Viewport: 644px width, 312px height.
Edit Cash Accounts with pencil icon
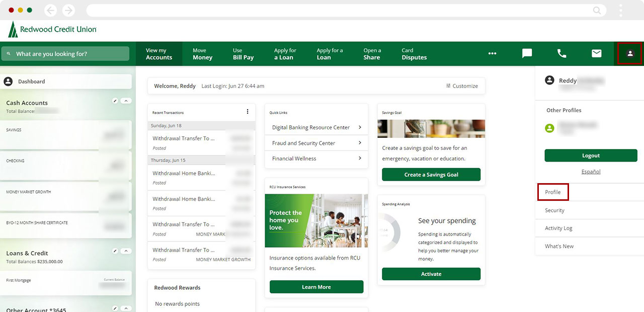click(x=115, y=101)
